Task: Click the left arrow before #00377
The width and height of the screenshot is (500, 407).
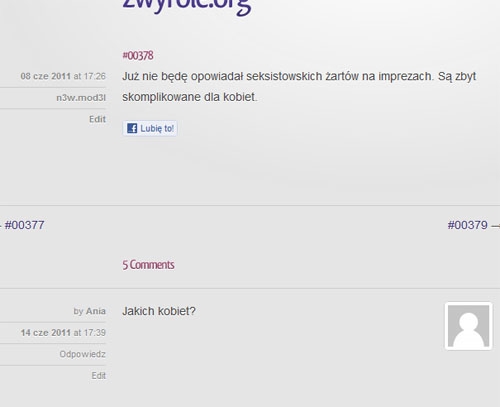Action: click(x=1, y=226)
